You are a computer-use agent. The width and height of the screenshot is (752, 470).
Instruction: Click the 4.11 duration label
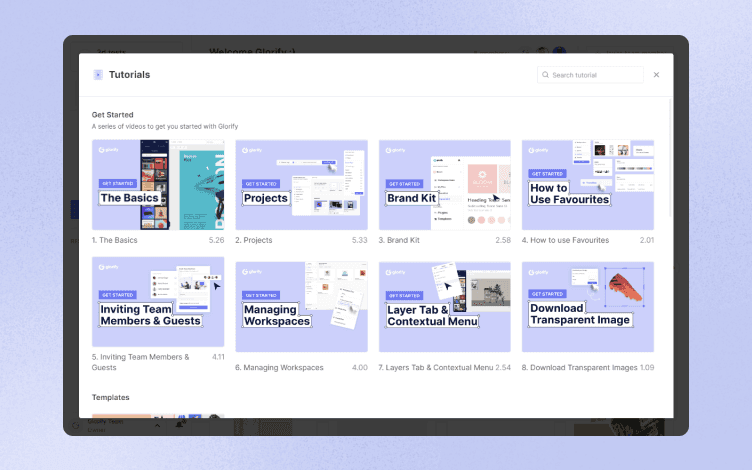point(218,357)
